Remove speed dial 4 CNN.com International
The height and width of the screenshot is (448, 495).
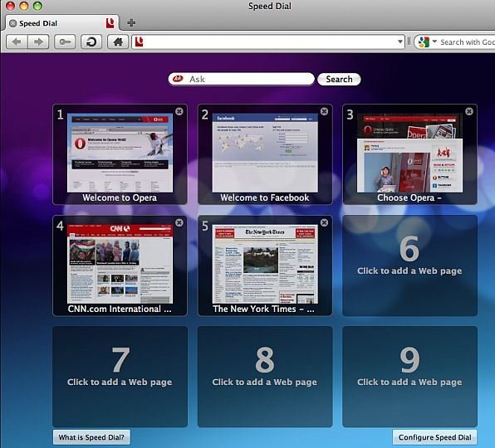point(179,222)
